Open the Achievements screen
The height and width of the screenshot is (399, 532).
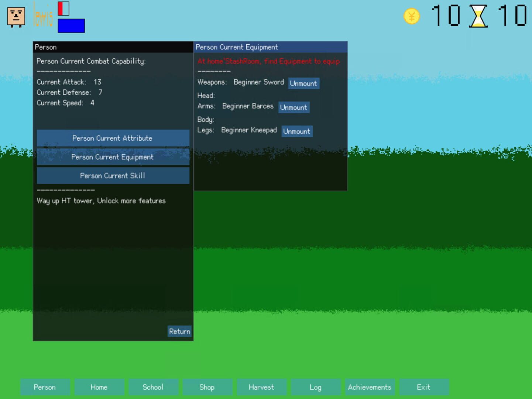coord(370,387)
